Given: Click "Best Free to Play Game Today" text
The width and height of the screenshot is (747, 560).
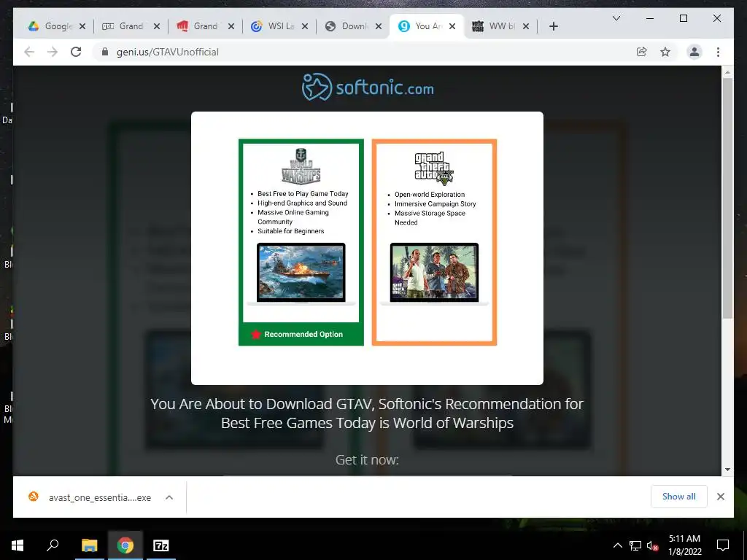Looking at the screenshot, I should click(303, 194).
